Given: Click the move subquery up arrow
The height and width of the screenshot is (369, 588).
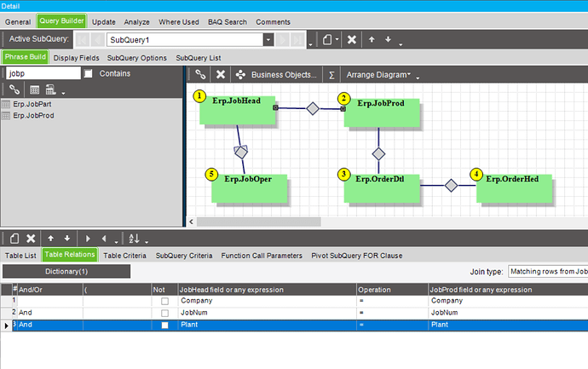Looking at the screenshot, I should [371, 39].
